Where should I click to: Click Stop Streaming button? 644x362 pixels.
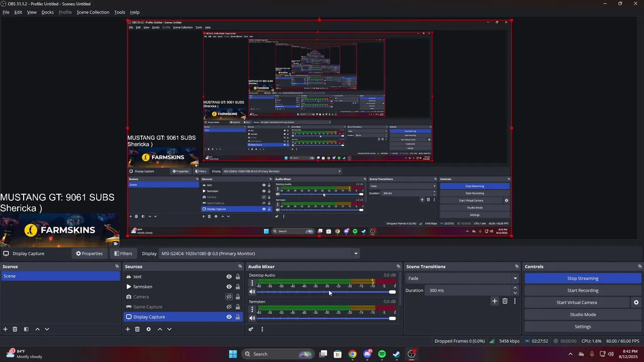tap(583, 279)
